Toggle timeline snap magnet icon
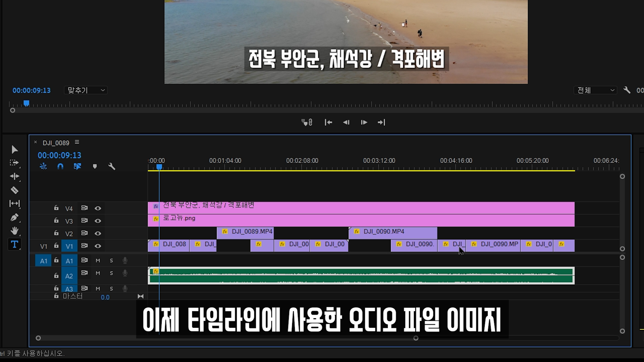Screen dimensions: 644x362 point(60,166)
